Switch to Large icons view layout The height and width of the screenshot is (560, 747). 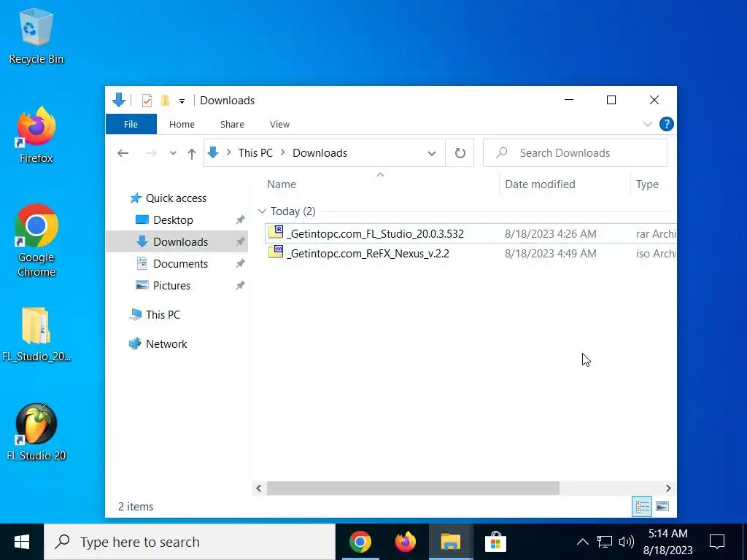tap(662, 506)
